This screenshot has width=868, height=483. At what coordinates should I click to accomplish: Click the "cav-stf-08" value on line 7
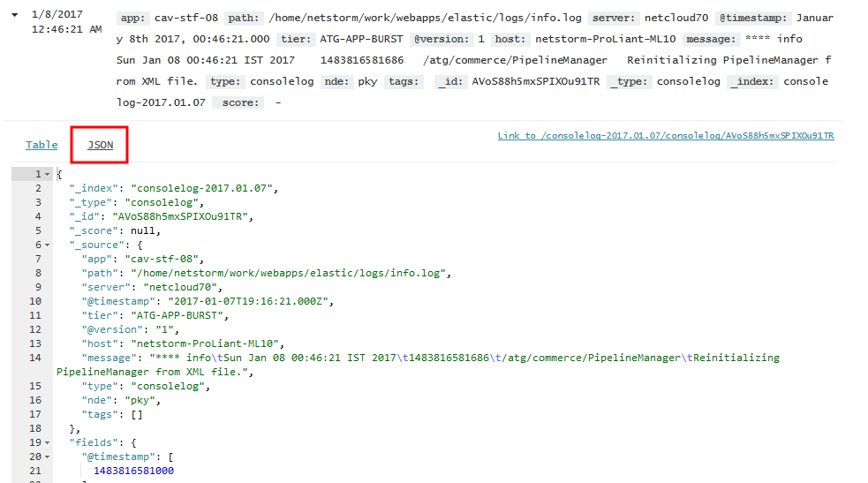click(162, 259)
